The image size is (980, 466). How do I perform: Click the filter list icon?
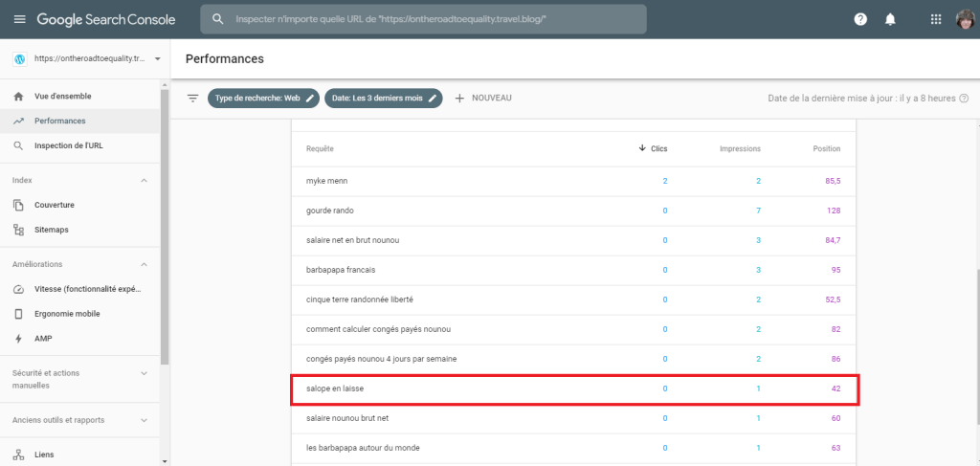point(192,98)
